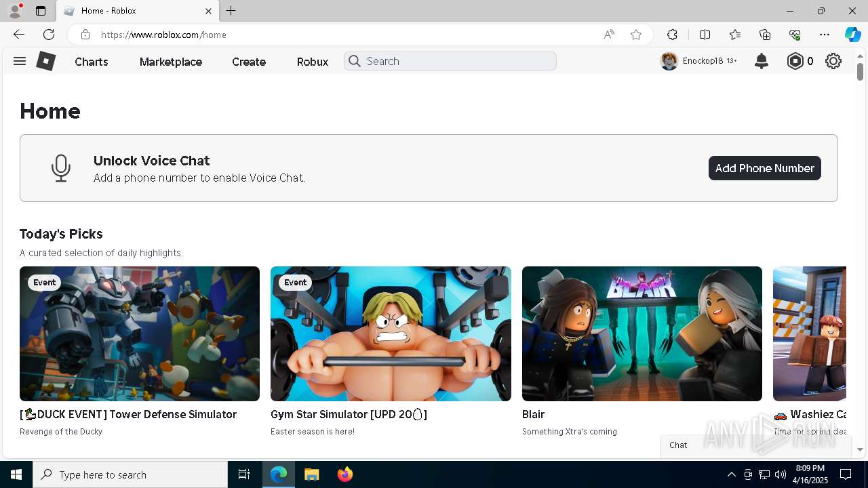Click the Tower Defense Simulator title
868x488 pixels.
[x=128, y=414]
